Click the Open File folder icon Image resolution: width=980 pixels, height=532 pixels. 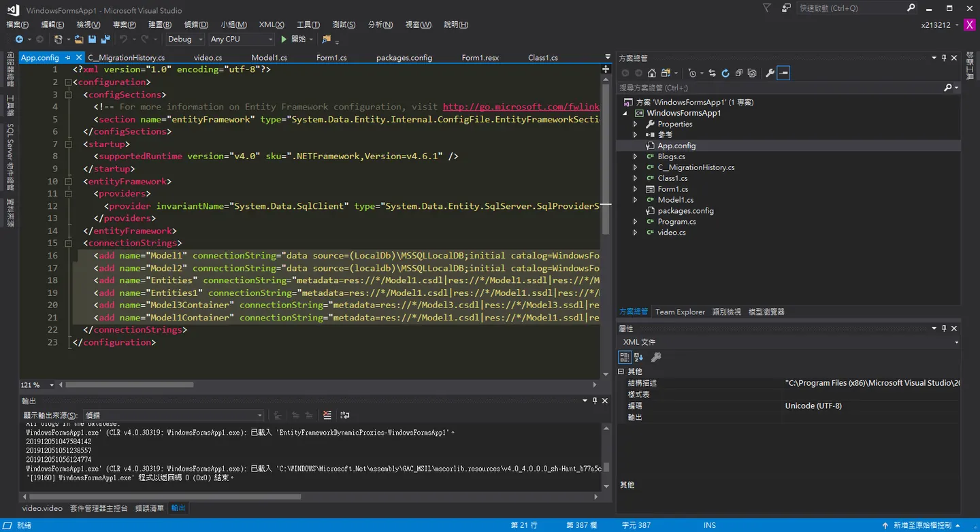[80, 39]
